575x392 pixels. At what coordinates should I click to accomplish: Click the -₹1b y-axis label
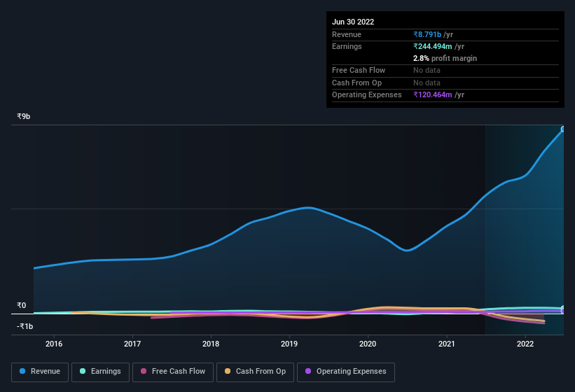pos(25,326)
